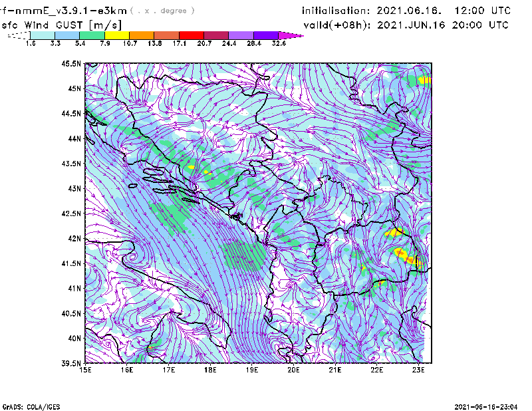
Task: Click the 42.5N latitude label
Action: point(71,213)
